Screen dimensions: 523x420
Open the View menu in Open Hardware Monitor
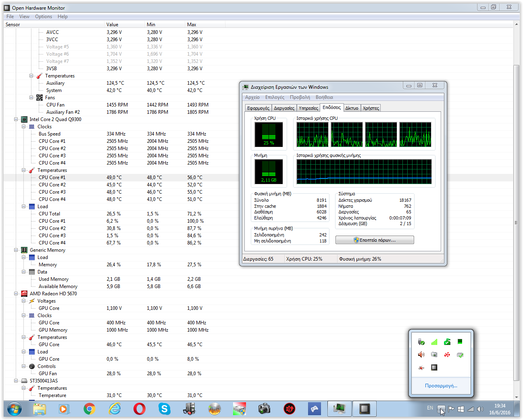pyautogui.click(x=24, y=17)
